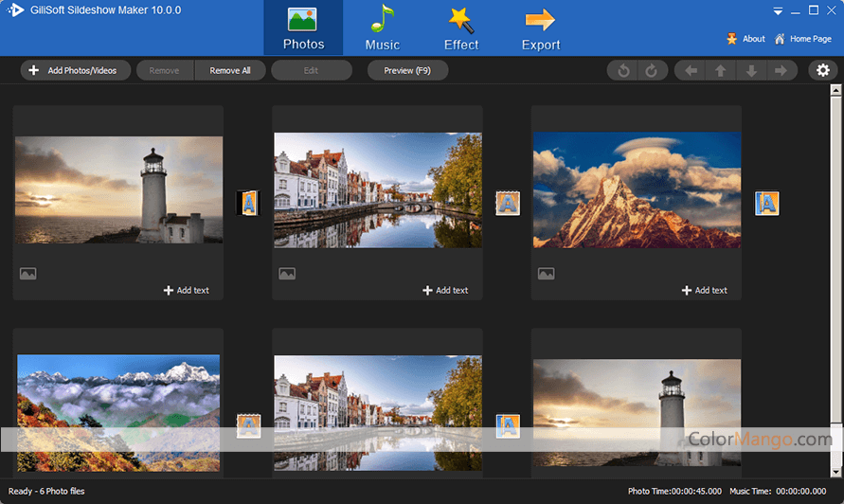Open the Effect tab
Screen dimensions: 844x504
[461, 28]
